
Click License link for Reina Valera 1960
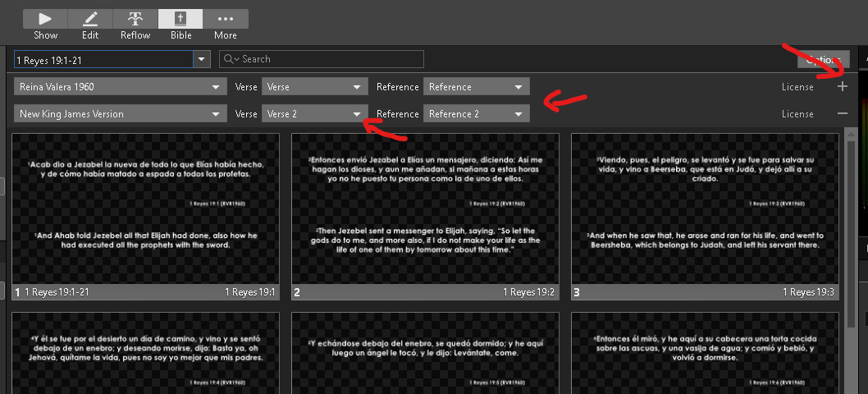pos(797,87)
